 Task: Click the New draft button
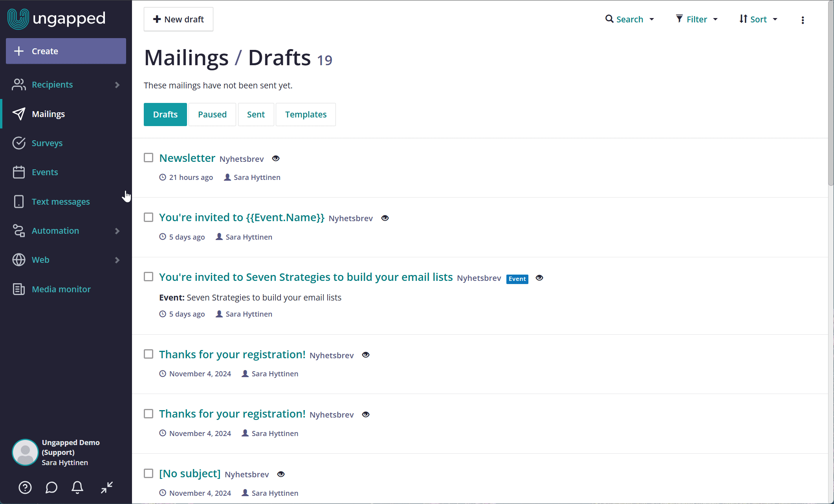(x=178, y=19)
